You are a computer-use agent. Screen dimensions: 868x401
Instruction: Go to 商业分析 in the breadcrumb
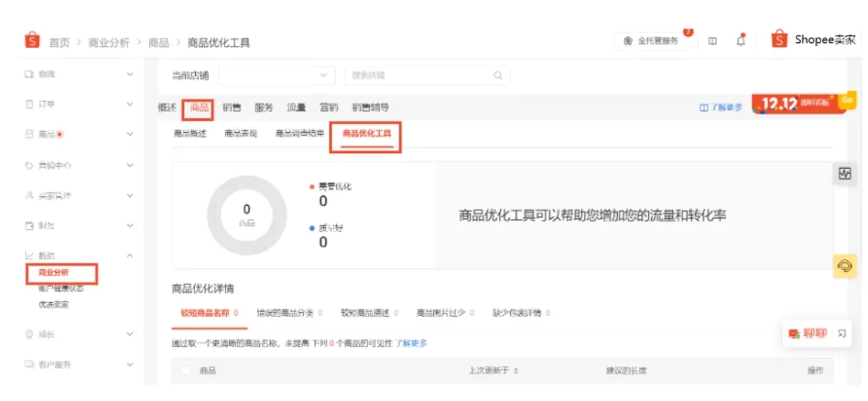click(x=108, y=43)
